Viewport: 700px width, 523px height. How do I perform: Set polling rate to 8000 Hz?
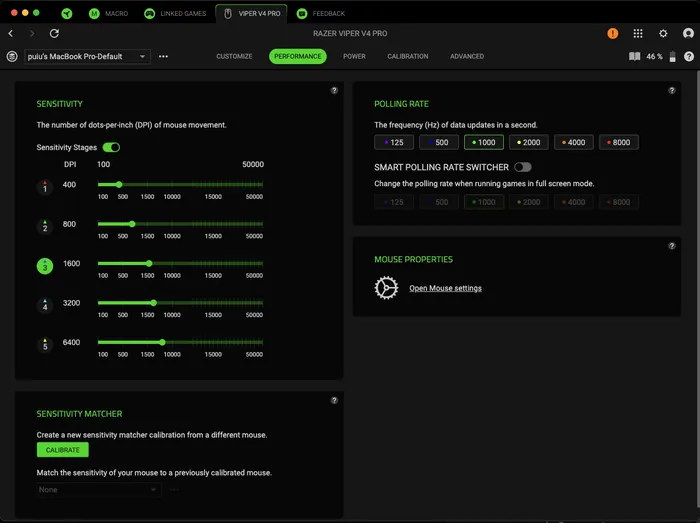point(619,142)
